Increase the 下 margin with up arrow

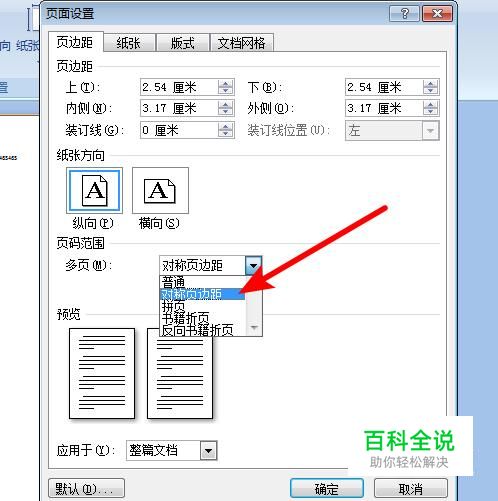point(430,84)
